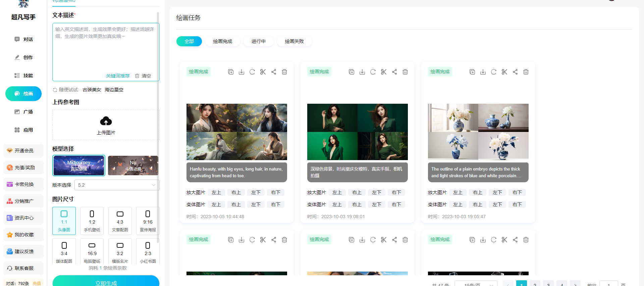Select 绘画 in the sidebar
644x286 pixels.
[23, 94]
